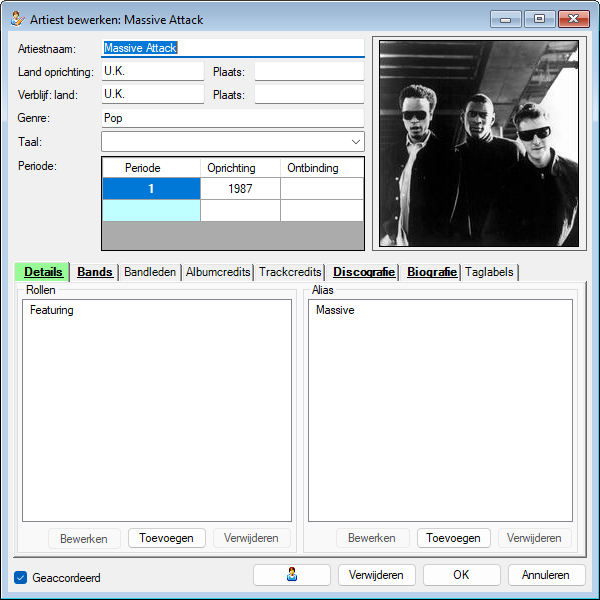Open the Bands tab
The height and width of the screenshot is (600, 600).
pos(95,272)
